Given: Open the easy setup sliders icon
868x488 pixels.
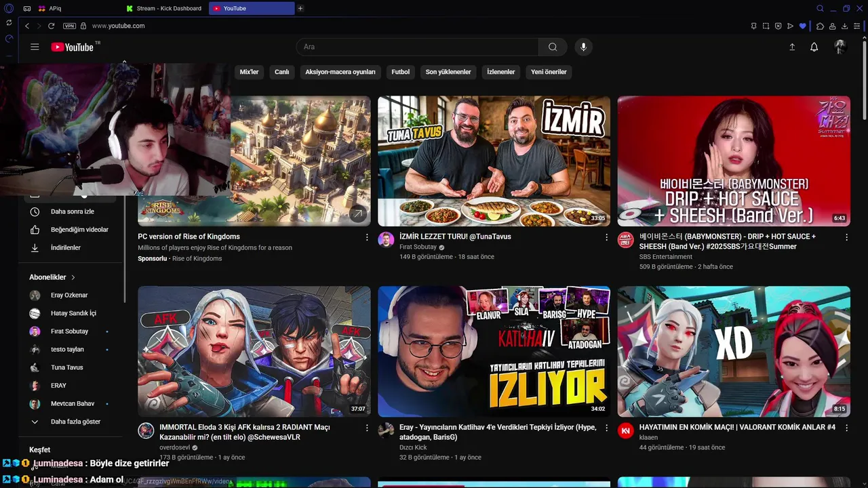Looking at the screenshot, I should click(857, 26).
